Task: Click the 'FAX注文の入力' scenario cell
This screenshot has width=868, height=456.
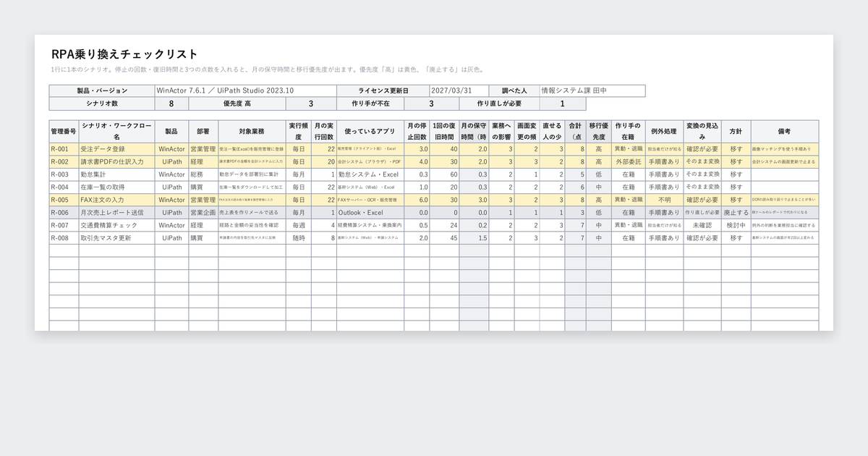Action: point(116,200)
